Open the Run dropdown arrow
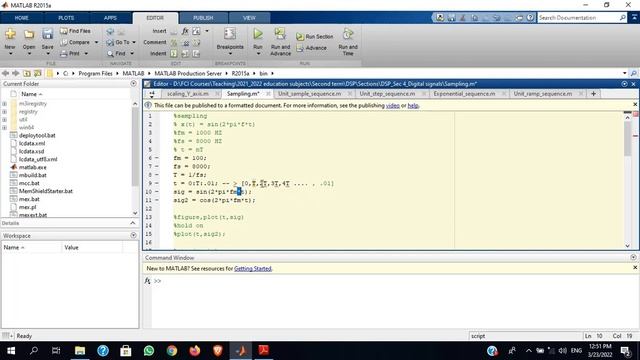This screenshot has width=640, height=360. (x=258, y=53)
